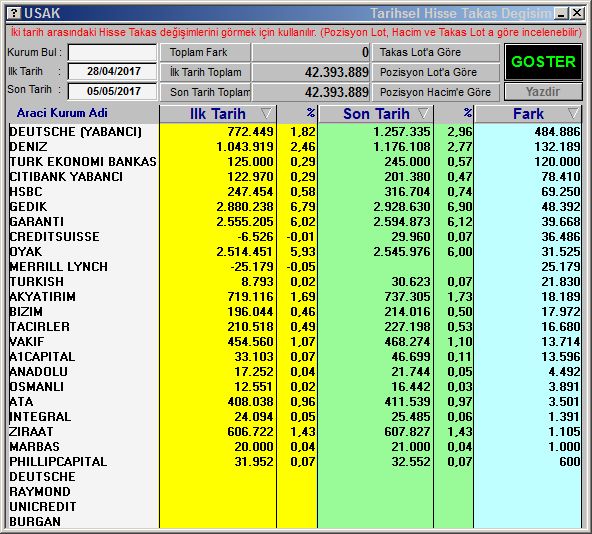Viewport: 592px width, 534px height.
Task: Click the Fark column sort triangle
Action: [573, 113]
